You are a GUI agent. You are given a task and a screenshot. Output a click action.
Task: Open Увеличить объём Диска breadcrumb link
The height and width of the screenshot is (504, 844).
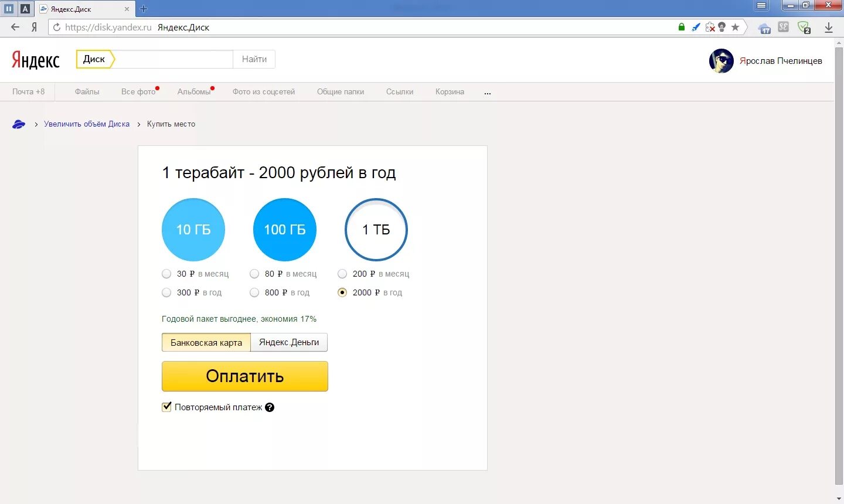[87, 124]
